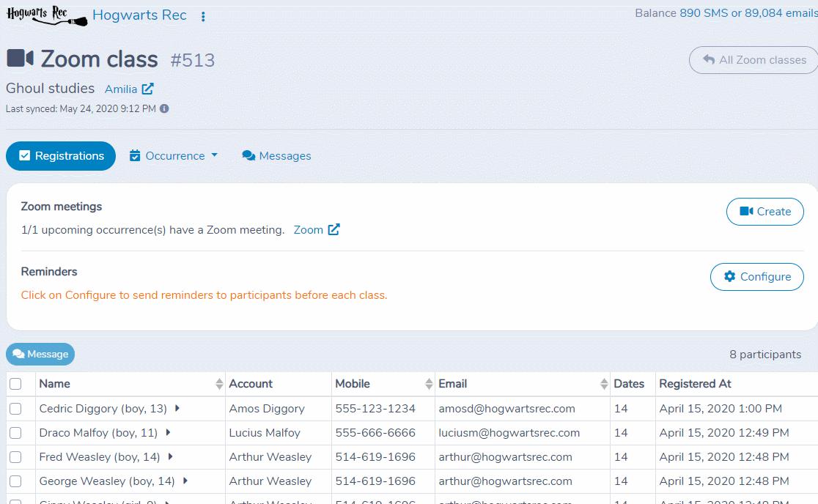Click the Message button above the participant table

point(40,355)
